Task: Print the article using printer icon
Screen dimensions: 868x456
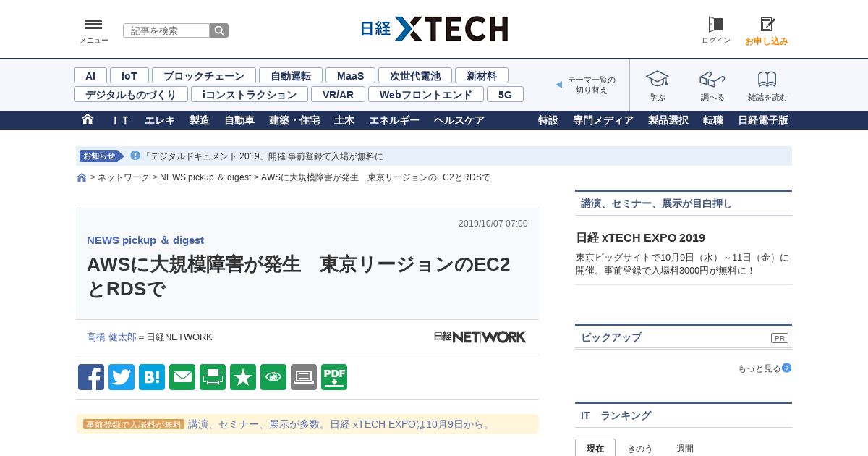Action: 213,377
